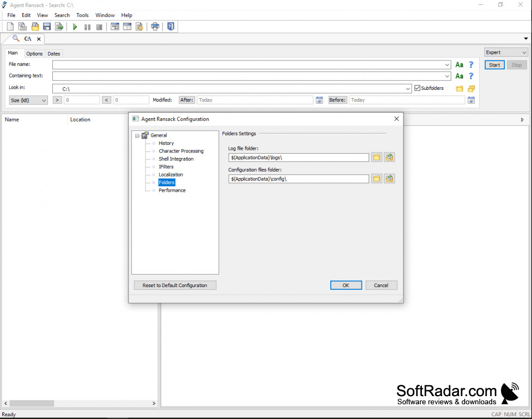Open Containing text expression help
532x419 pixels.
point(471,76)
